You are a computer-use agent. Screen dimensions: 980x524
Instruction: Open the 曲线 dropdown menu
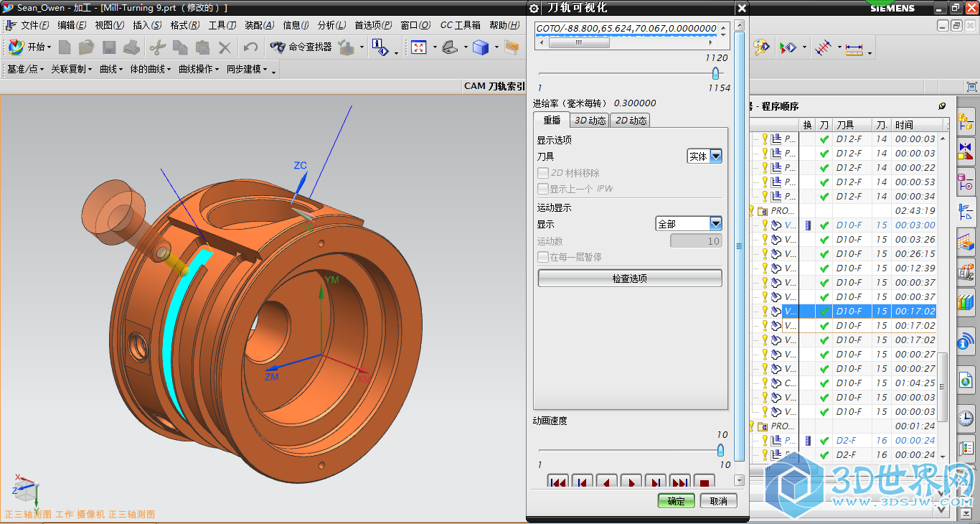pyautogui.click(x=111, y=70)
